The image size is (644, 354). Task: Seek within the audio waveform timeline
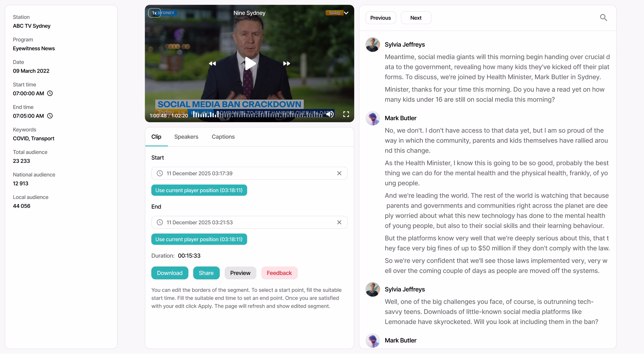tap(258, 115)
